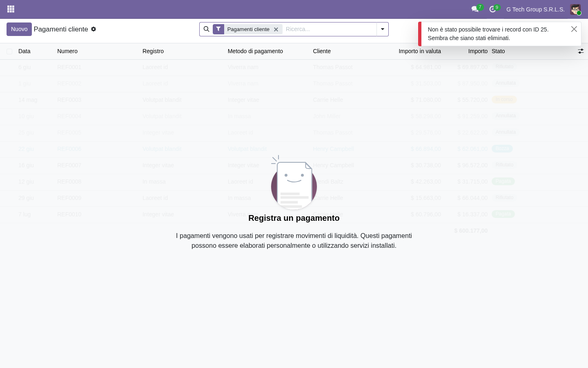Open optional columns settings icon
Viewport: 588px width, 368px height.
pyautogui.click(x=581, y=51)
